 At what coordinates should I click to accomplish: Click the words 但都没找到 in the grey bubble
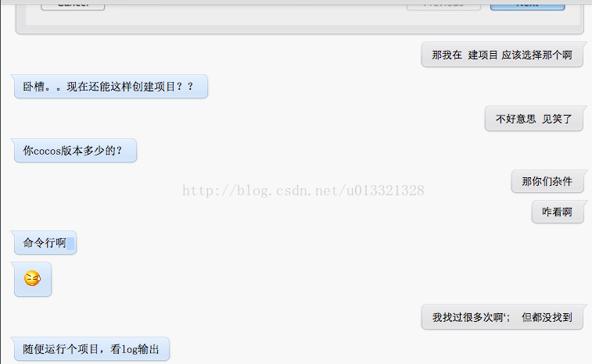coord(547,317)
